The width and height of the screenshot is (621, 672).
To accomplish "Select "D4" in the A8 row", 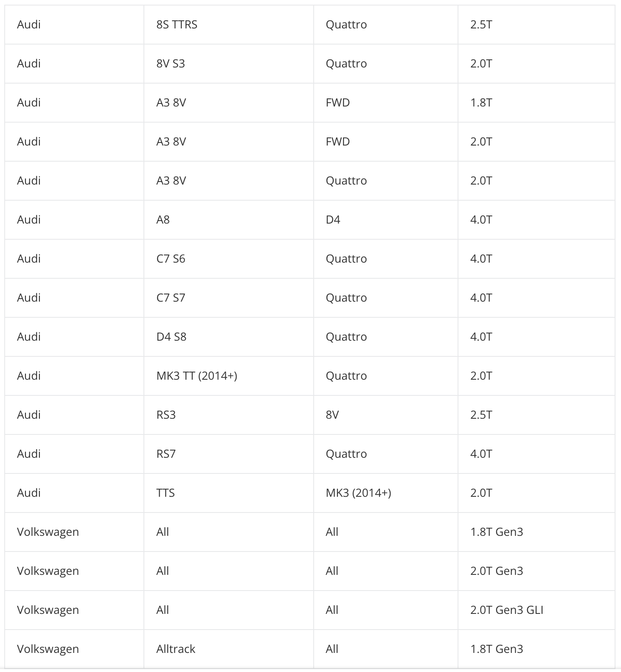I will [x=333, y=220].
